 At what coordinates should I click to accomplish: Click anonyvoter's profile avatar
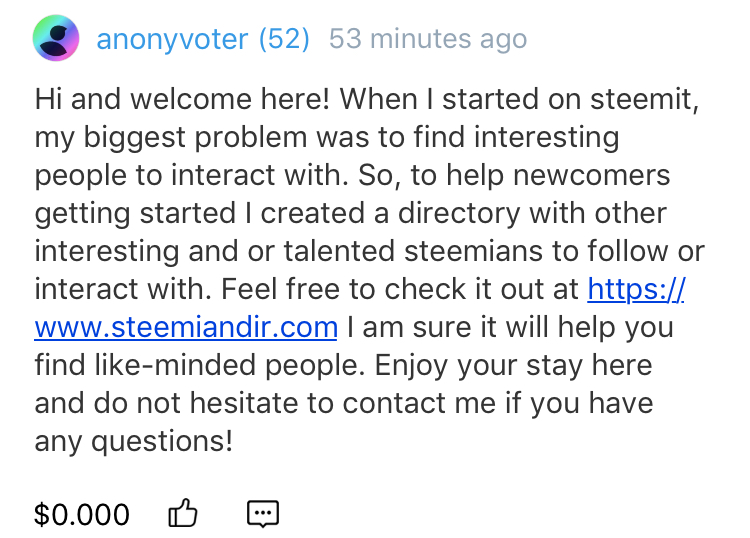56,40
